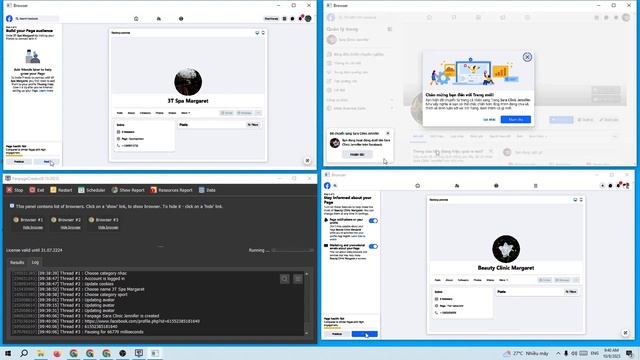The image size is (640, 360).
Task: Click the Exit icon in FanpageCreator toolbar
Action: (x=32, y=190)
